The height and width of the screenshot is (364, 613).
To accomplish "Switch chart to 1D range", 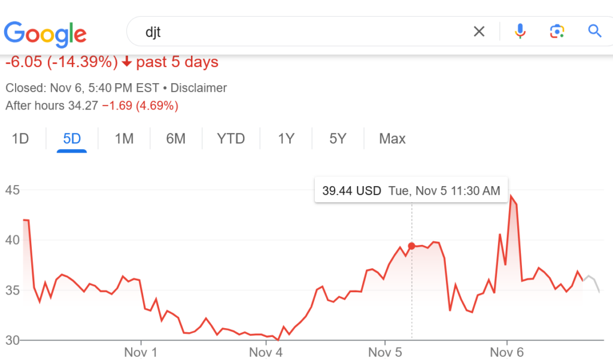I will [20, 139].
